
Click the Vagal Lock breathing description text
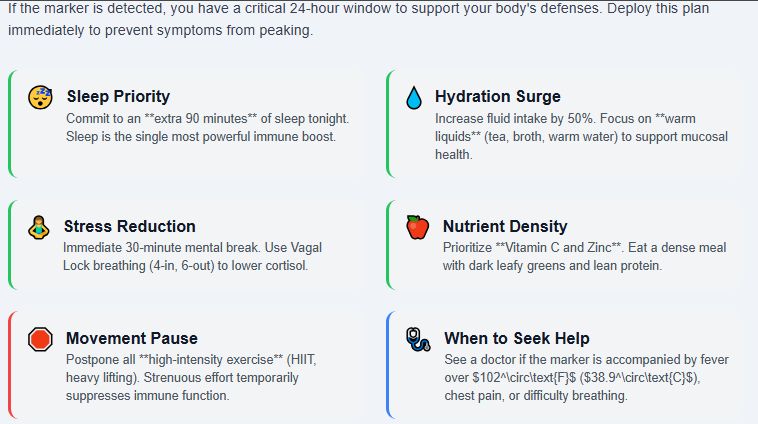192,256
